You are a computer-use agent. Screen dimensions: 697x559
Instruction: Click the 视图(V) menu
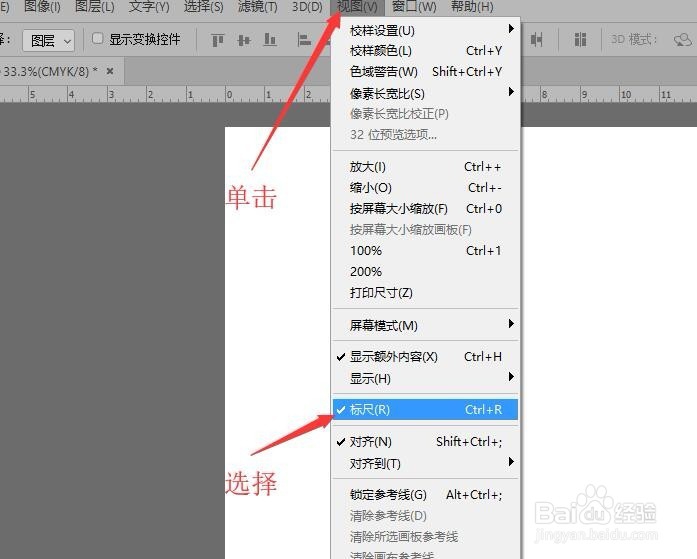pyautogui.click(x=357, y=7)
